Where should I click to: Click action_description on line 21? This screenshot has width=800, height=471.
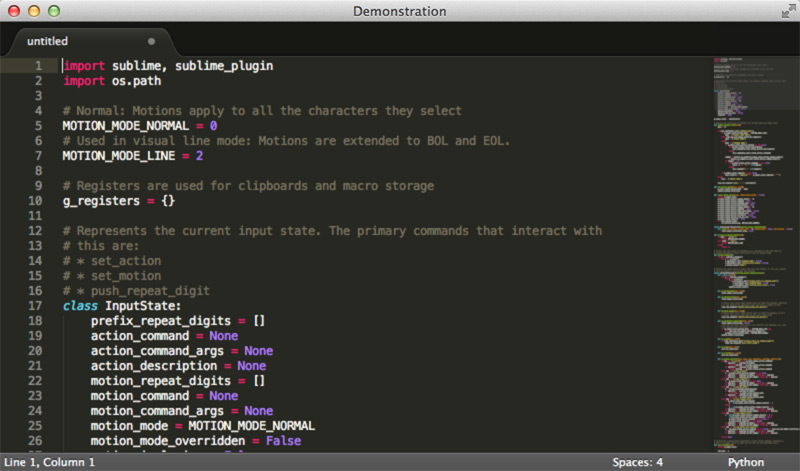[x=154, y=366]
